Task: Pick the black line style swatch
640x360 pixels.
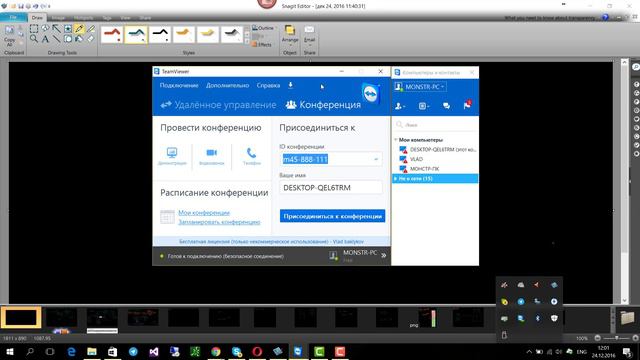Action: (x=160, y=35)
